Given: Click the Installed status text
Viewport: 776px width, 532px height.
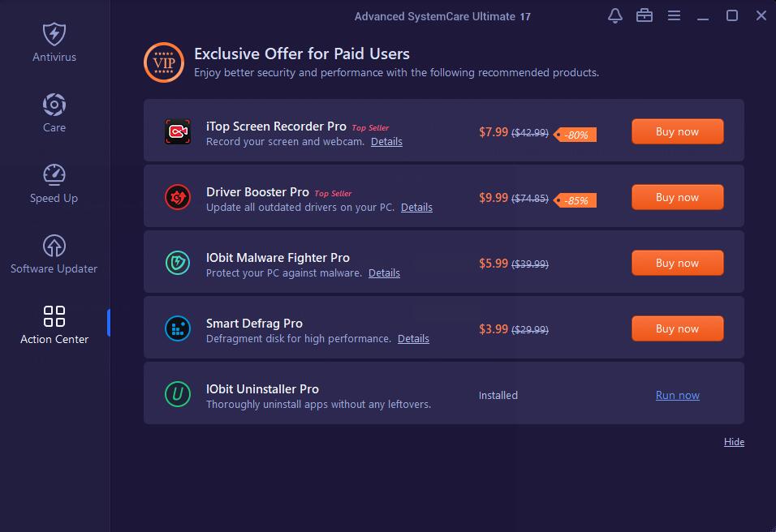Looking at the screenshot, I should [498, 396].
